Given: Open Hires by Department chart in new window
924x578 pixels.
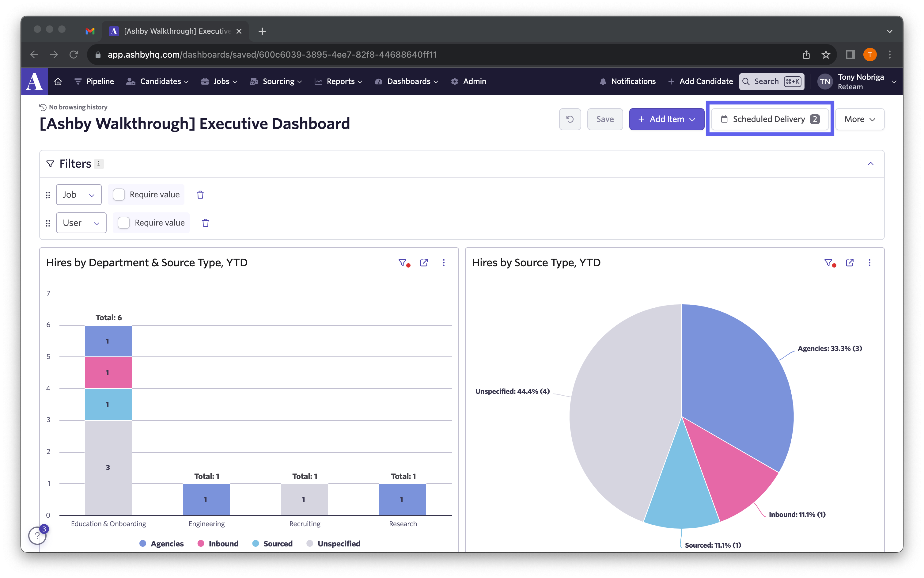Looking at the screenshot, I should (424, 263).
